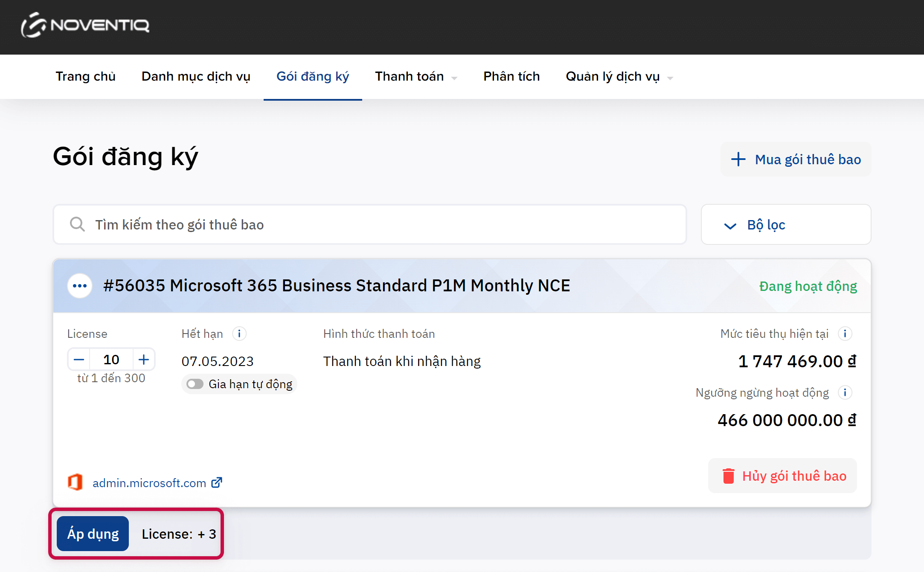Click Hủy gói thuê bao button
This screenshot has height=572, width=924.
coord(783,476)
